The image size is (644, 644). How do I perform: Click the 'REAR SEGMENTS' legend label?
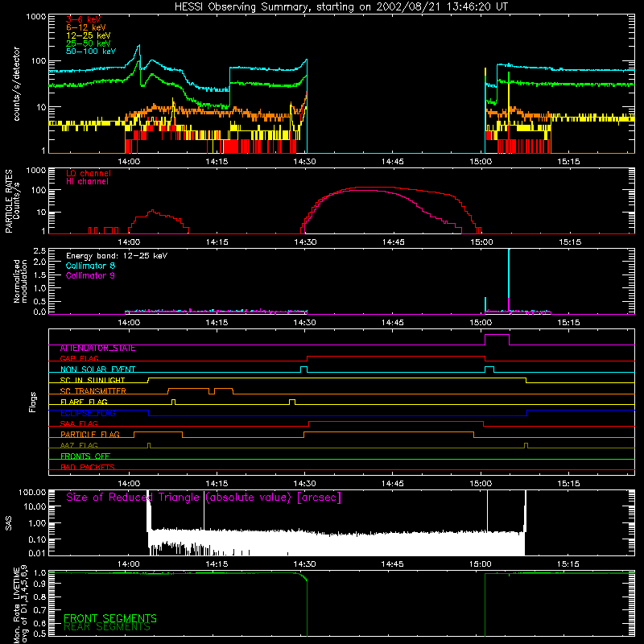tap(107, 627)
